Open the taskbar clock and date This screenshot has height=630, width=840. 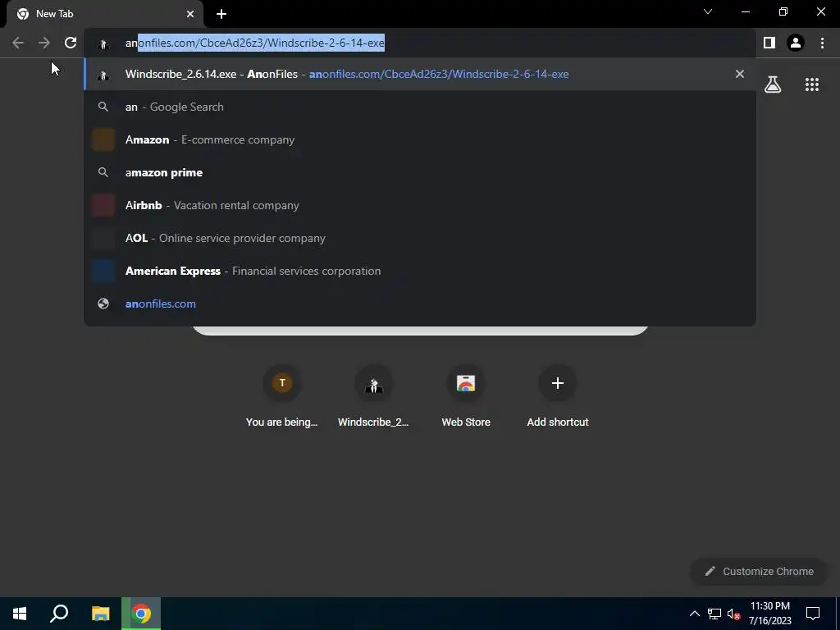coord(769,614)
